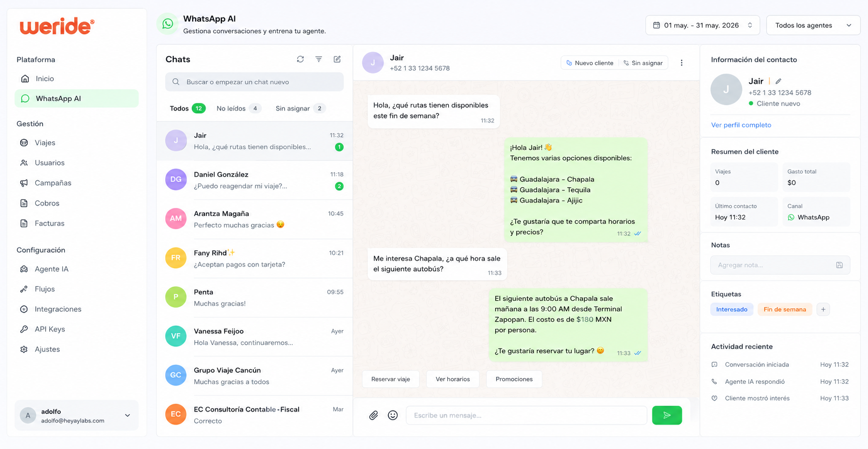Click the unread badge on Daniel González

(x=339, y=186)
